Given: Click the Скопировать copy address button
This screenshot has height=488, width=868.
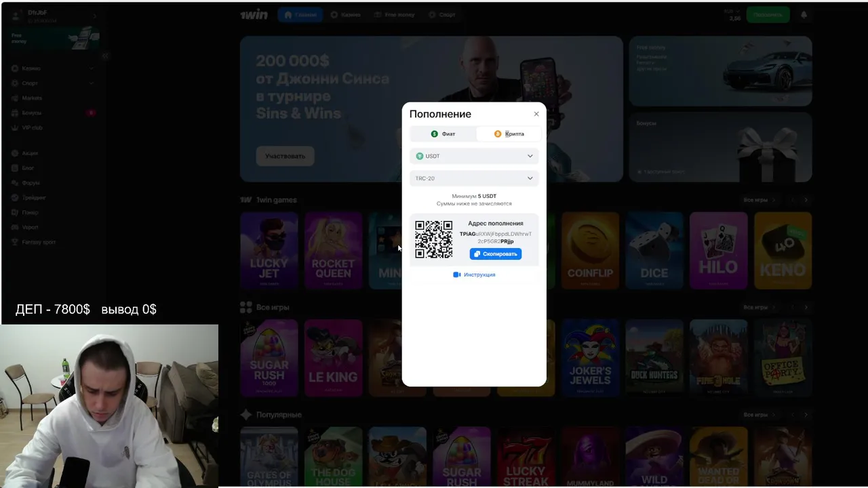Looking at the screenshot, I should pos(496,254).
